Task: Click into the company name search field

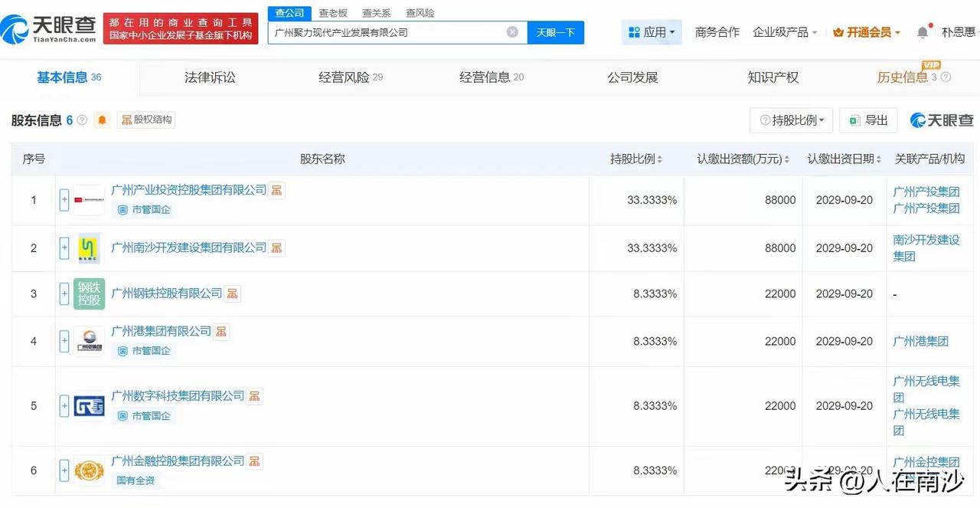Action: (x=397, y=32)
